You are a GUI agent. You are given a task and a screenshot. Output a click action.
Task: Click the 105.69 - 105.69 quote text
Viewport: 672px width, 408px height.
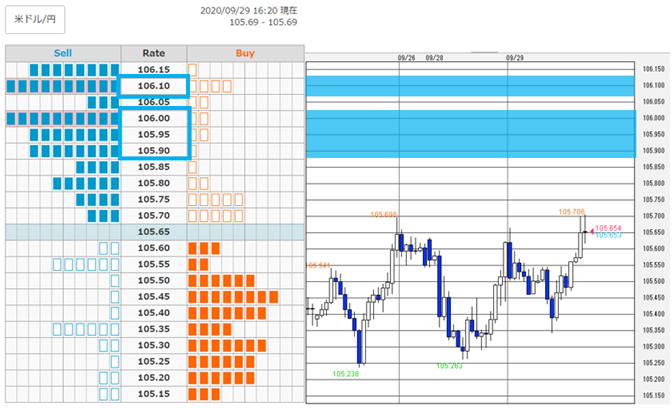263,22
